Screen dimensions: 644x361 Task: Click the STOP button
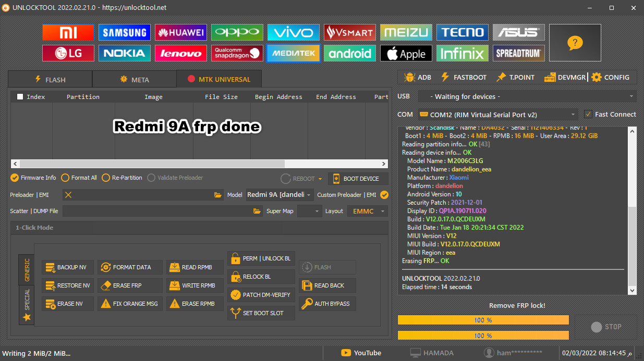(606, 327)
